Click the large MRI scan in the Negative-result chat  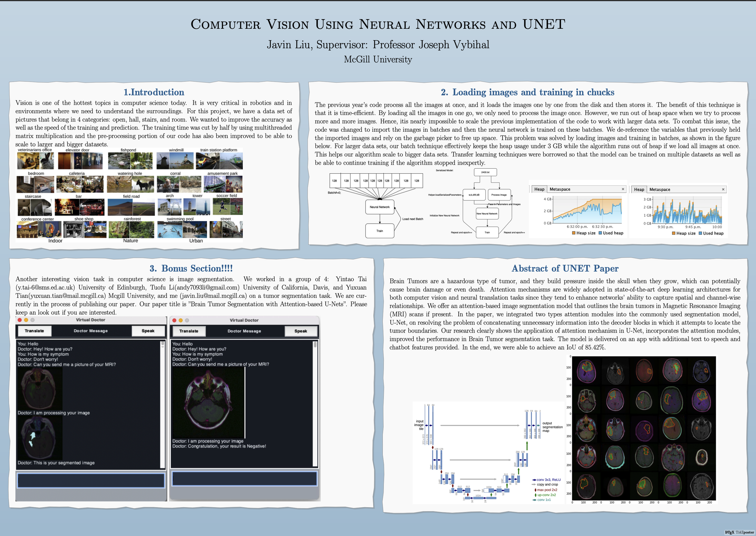pyautogui.click(x=208, y=403)
